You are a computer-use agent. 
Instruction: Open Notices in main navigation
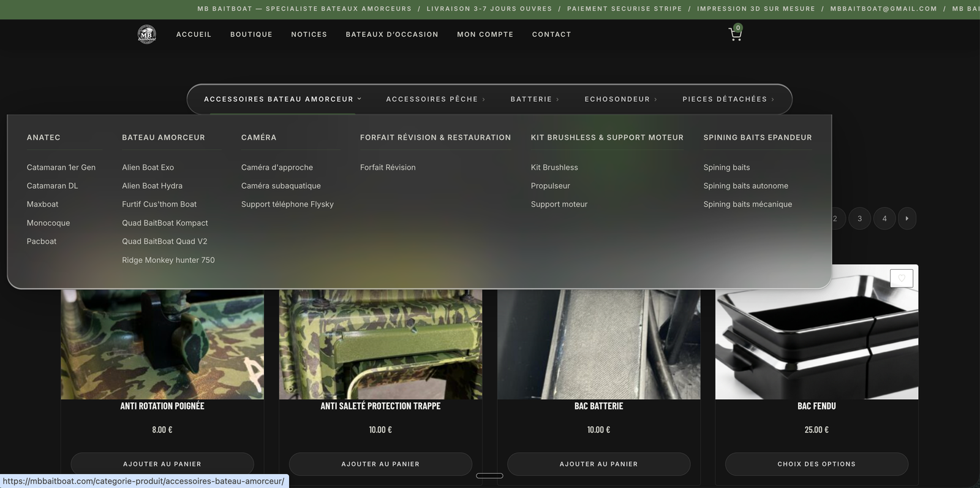pyautogui.click(x=309, y=34)
